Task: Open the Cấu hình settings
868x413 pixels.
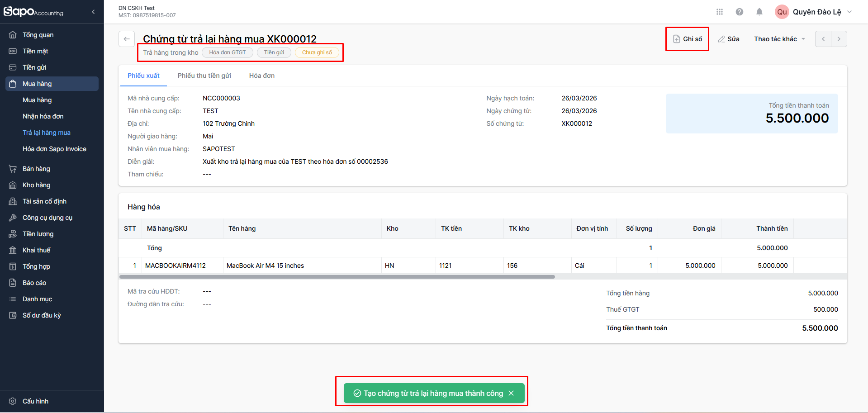Action: coord(35,401)
